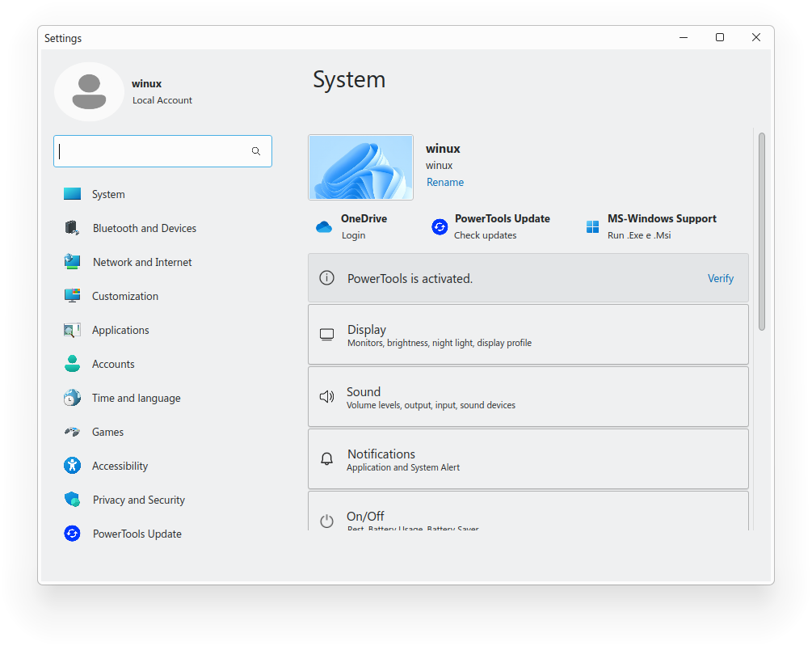Click the MS-Windows Support logo icon

(592, 227)
